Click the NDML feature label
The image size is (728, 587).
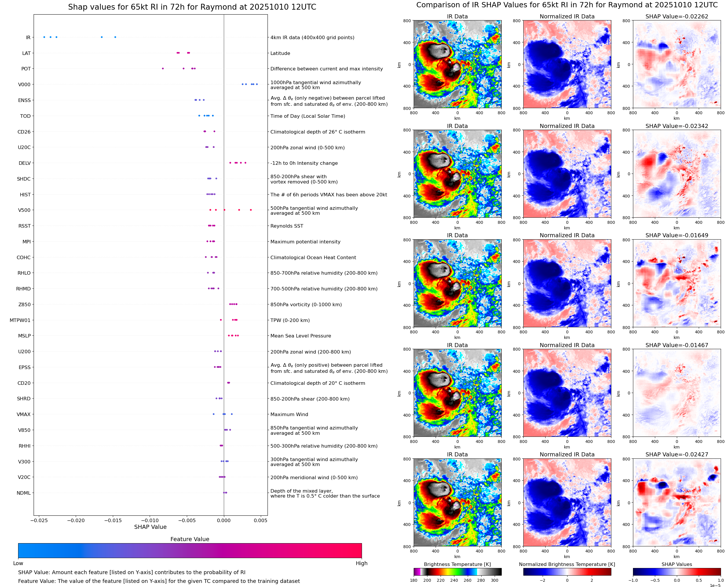pyautogui.click(x=24, y=493)
